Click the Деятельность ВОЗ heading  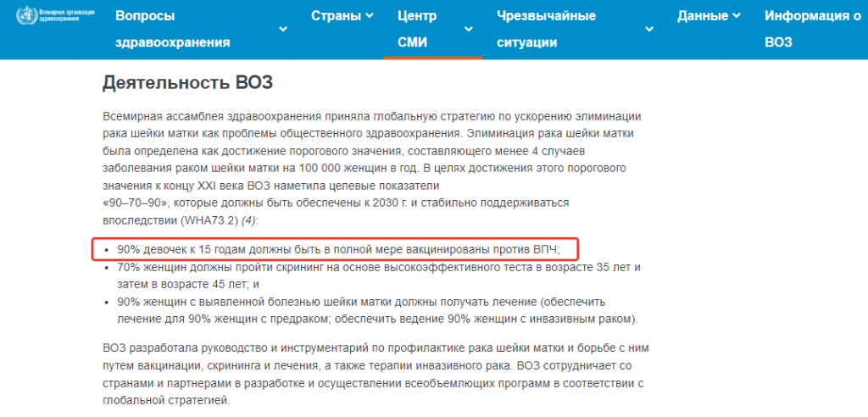click(x=187, y=84)
